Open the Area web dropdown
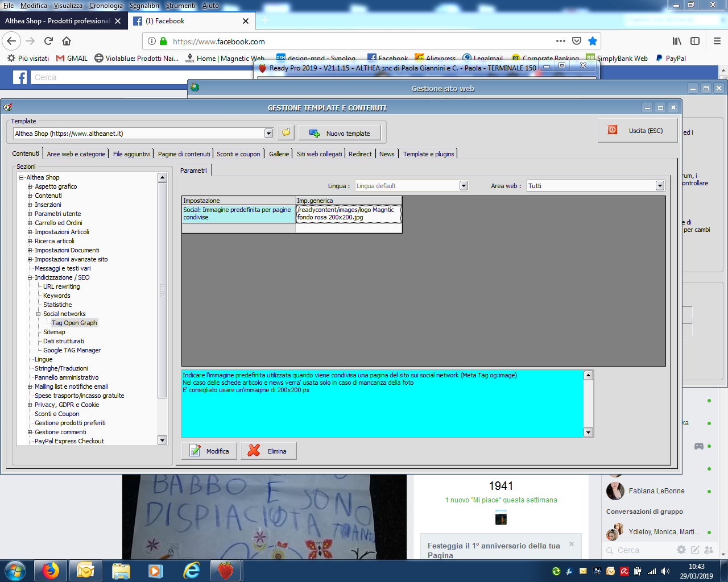728x582 pixels. point(660,186)
